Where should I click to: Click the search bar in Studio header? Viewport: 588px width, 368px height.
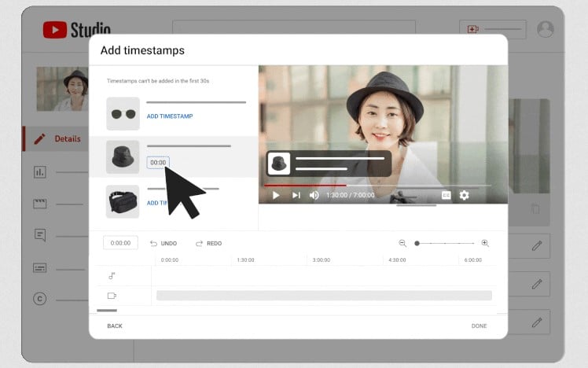point(294,27)
